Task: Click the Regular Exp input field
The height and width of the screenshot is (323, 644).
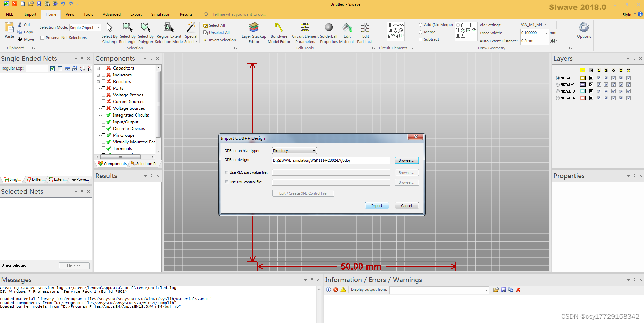Action: 37,68
